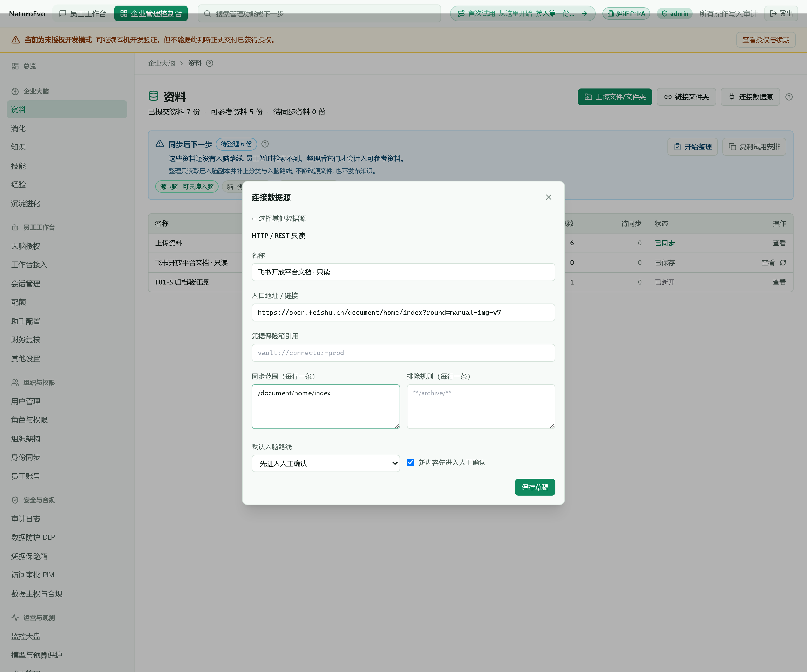Screen dimensions: 807x672
Task: Switch to 企业管理控制台 top tab
Action: 151,13
